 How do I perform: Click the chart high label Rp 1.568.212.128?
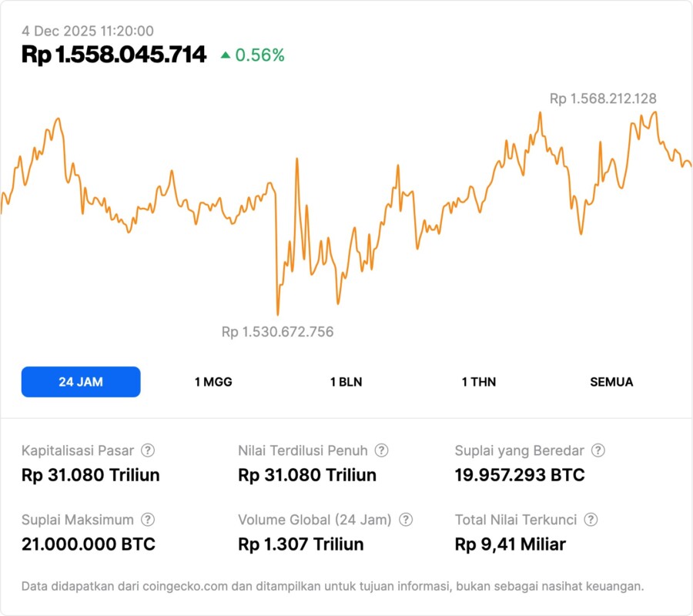603,99
